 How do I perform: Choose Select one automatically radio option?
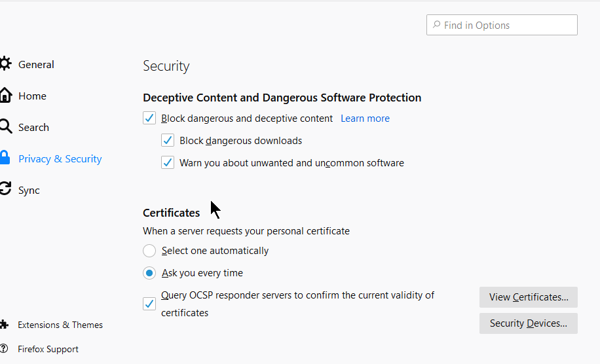point(149,251)
